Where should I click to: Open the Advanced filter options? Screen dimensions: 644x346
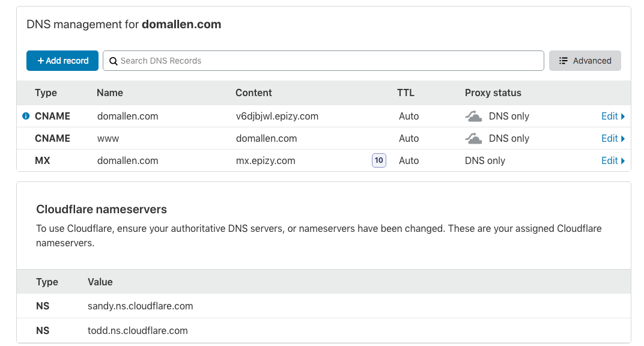(x=585, y=61)
